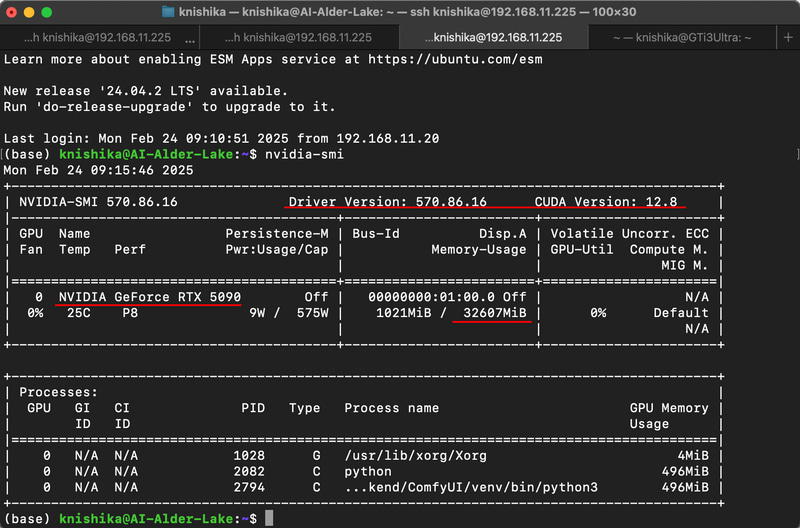
Task: Click the PID 2794 entry
Action: tap(249, 487)
